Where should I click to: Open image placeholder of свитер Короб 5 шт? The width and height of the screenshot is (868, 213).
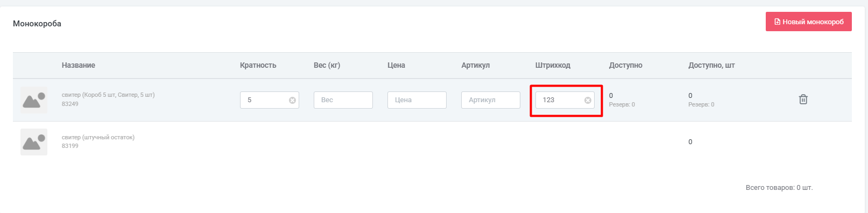pos(34,100)
